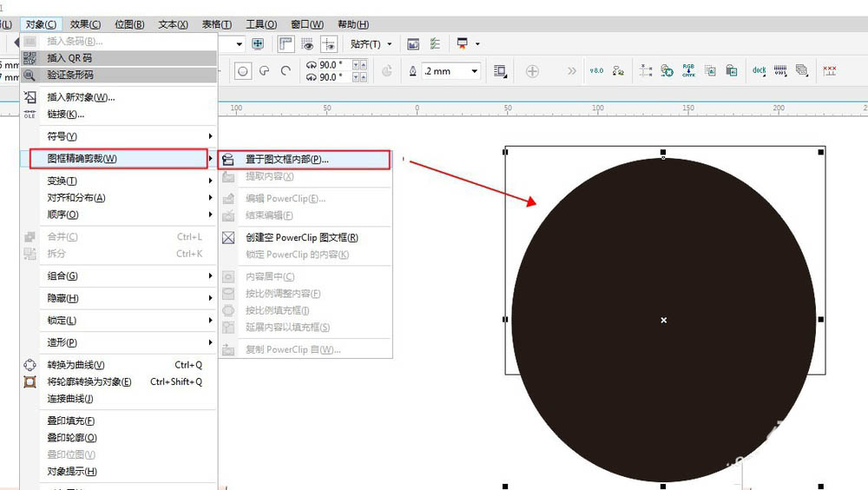
Task: Click 插入 QR 码 menu item
Action: 69,58
